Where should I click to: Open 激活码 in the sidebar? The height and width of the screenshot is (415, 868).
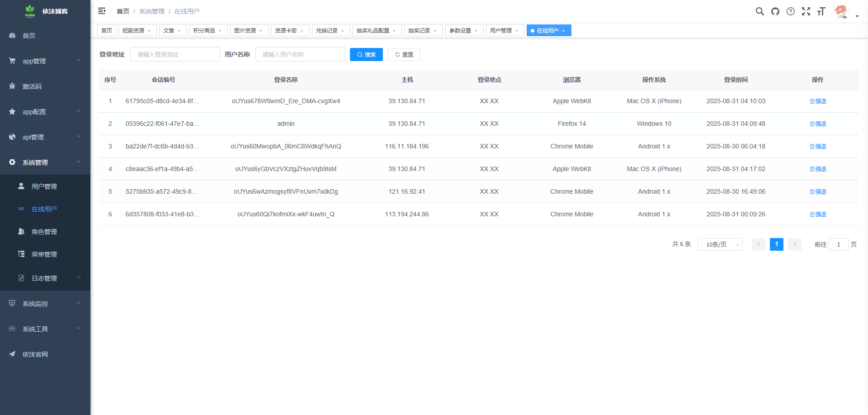pyautogui.click(x=32, y=86)
